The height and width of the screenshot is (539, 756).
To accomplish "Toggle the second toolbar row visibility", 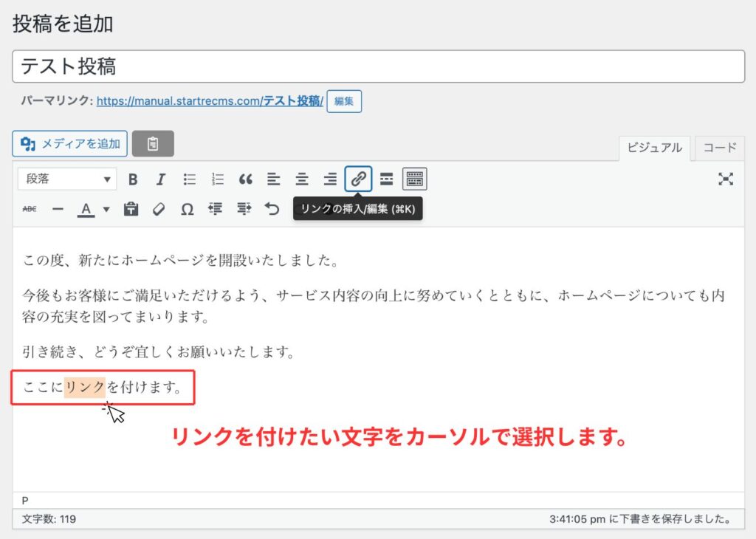I will pos(415,179).
